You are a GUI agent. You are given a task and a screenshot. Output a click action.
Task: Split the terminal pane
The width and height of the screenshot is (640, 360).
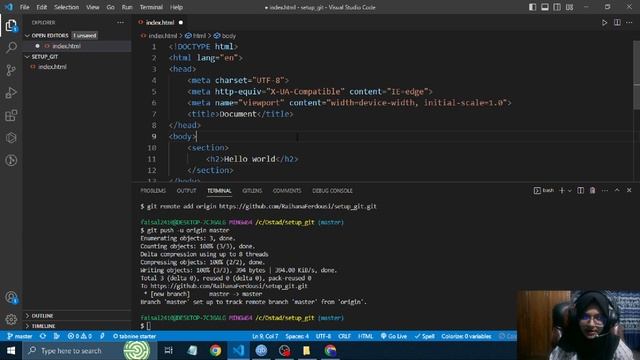coord(580,191)
